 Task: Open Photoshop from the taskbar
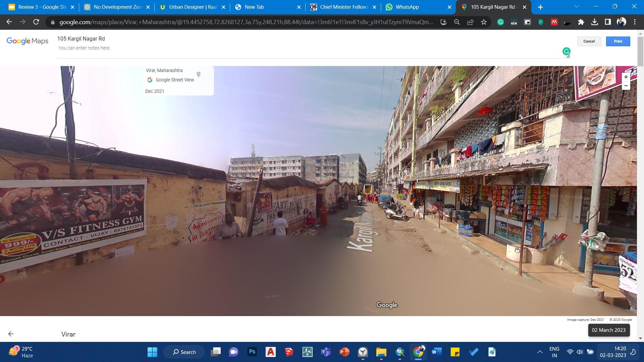tap(252, 352)
